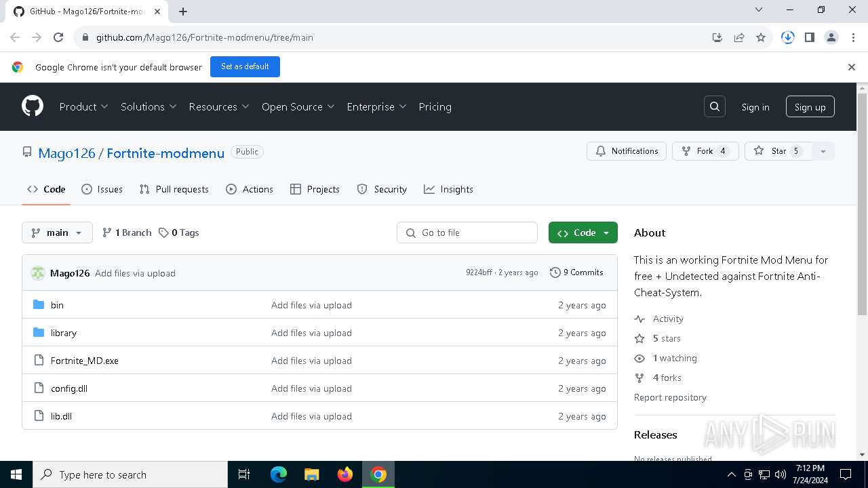Click the Report repository link
This screenshot has width=868, height=488.
pyautogui.click(x=670, y=397)
